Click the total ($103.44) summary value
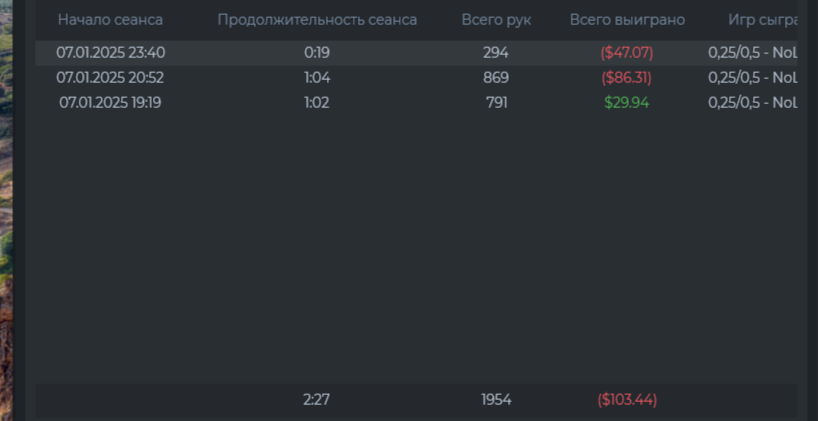Image resolution: width=818 pixels, height=421 pixels. 627,400
